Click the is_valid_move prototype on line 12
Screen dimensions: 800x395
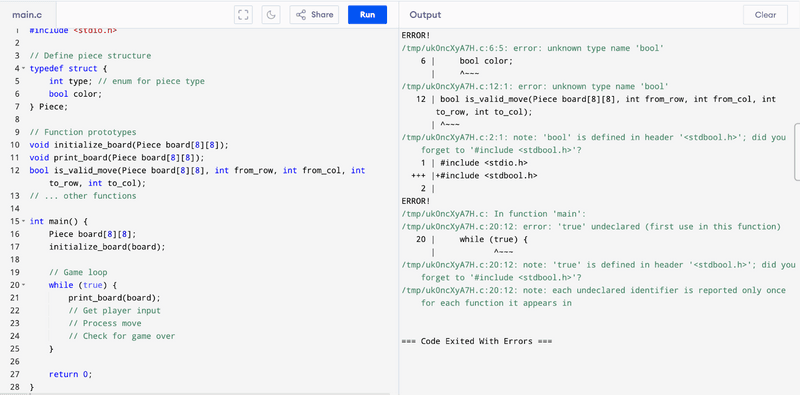197,177
